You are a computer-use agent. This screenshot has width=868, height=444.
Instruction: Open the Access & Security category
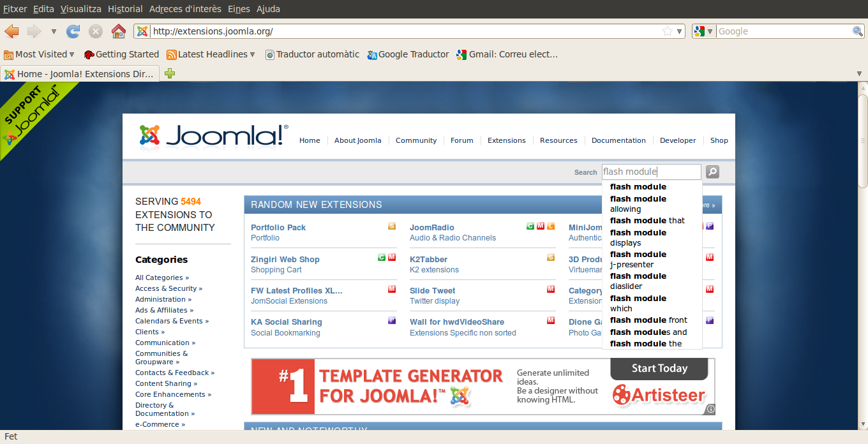click(168, 288)
